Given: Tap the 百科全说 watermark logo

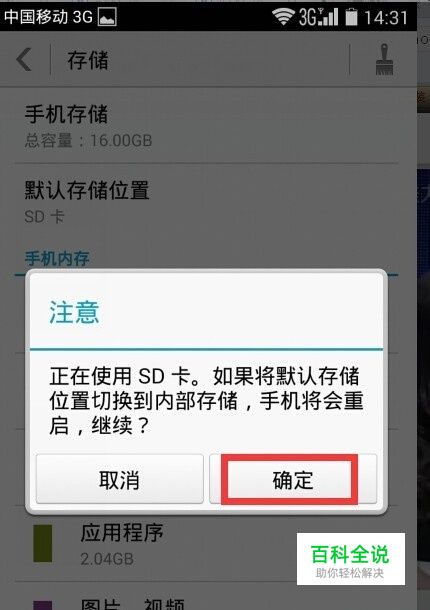Looking at the screenshot, I should click(351, 559).
